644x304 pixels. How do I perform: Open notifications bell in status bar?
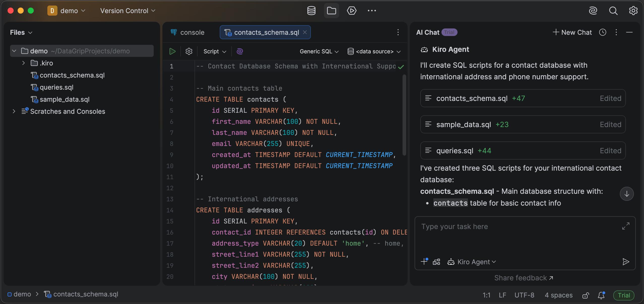pyautogui.click(x=601, y=295)
